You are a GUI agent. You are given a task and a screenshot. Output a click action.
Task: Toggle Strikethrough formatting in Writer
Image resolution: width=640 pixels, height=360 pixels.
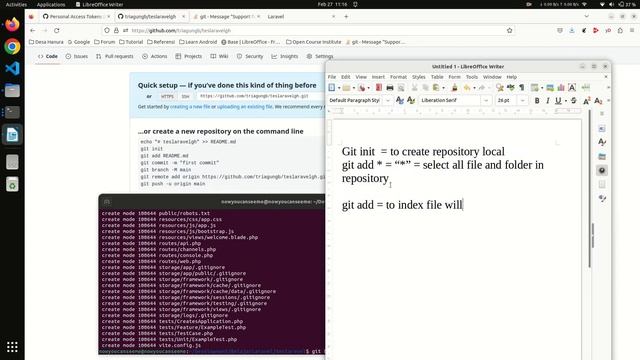573,100
